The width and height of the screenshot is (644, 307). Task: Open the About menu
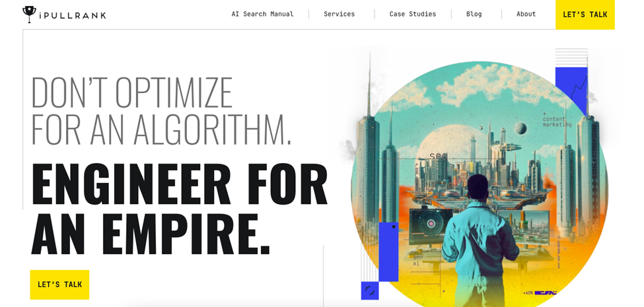[526, 14]
